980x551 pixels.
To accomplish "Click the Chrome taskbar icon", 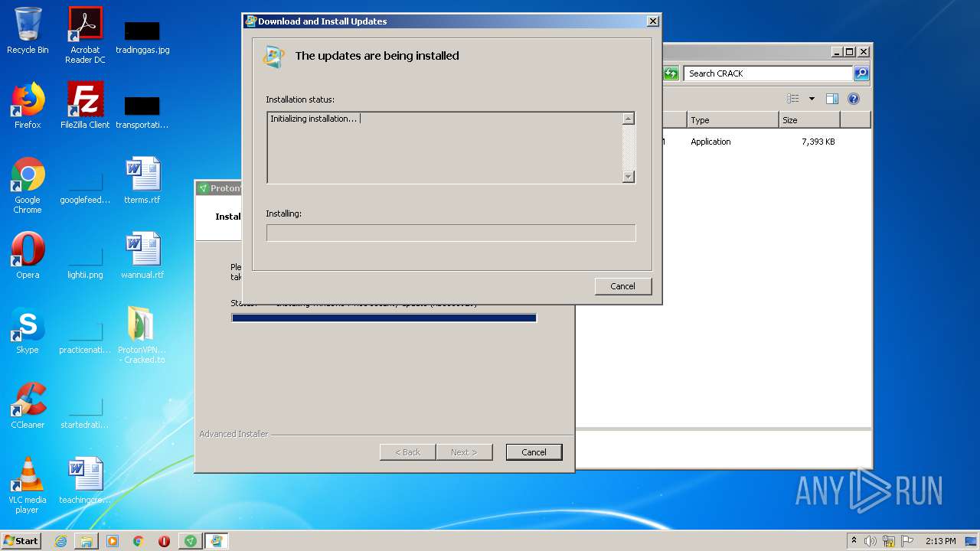I will (x=139, y=541).
